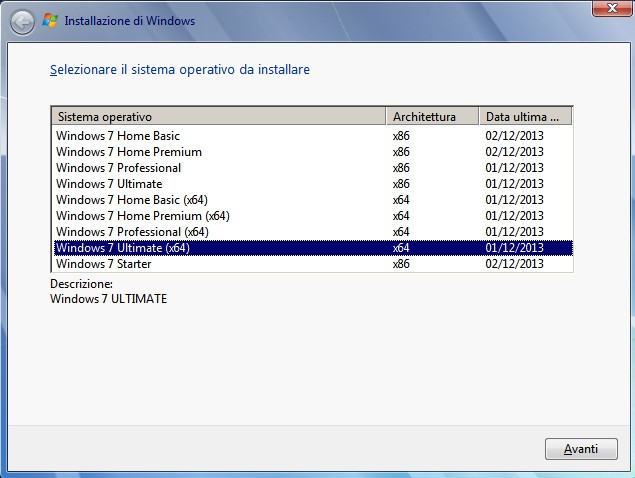The image size is (635, 478).
Task: Click date of Windows 7 Home Basic x86
Action: tap(514, 136)
